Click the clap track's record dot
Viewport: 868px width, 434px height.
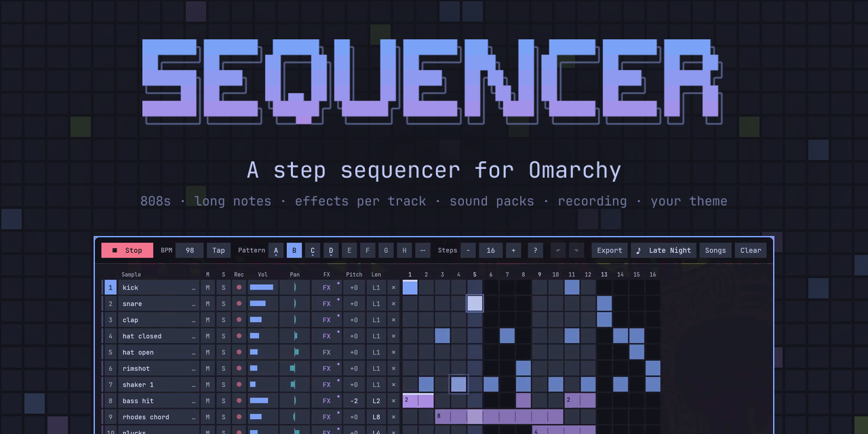pyautogui.click(x=239, y=320)
